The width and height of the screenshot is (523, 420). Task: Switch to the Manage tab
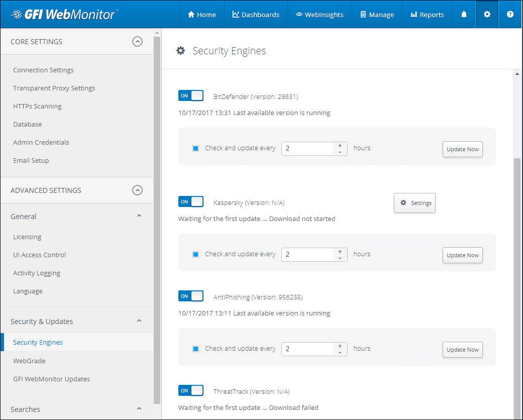pos(377,15)
